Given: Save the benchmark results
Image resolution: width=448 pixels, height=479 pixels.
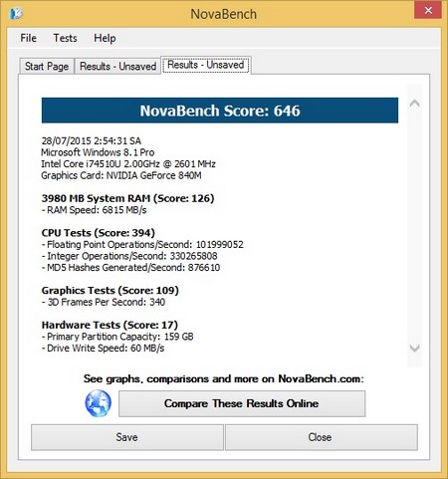Looking at the screenshot, I should click(127, 437).
